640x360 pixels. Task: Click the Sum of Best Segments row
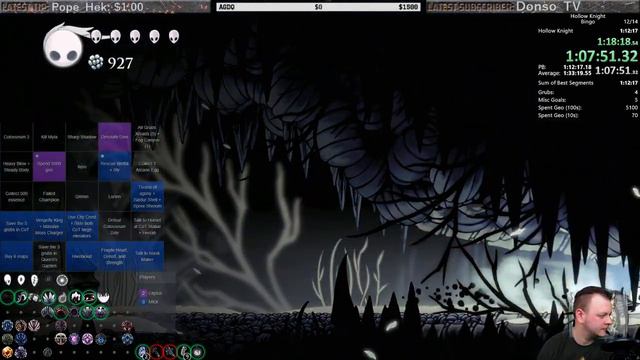click(x=588, y=83)
